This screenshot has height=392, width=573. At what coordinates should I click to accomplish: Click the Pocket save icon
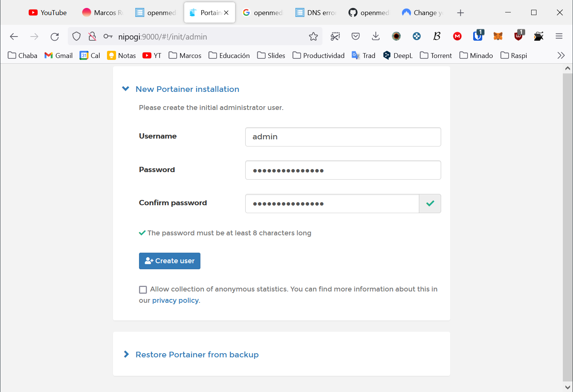tap(355, 37)
